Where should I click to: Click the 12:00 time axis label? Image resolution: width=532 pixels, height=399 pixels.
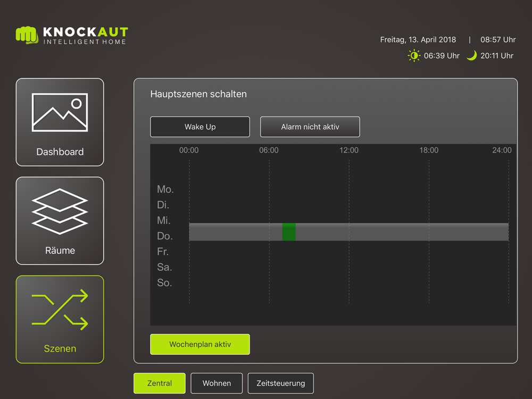coord(349,151)
